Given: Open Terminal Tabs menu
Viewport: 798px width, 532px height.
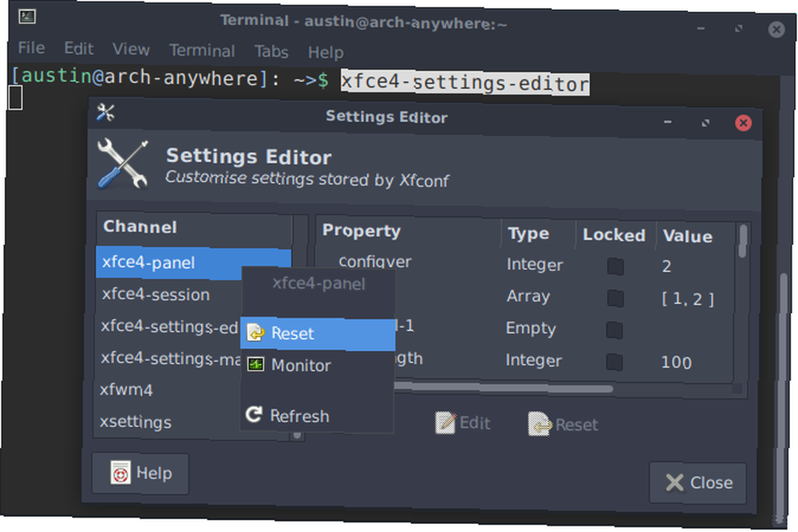Looking at the screenshot, I should (271, 51).
